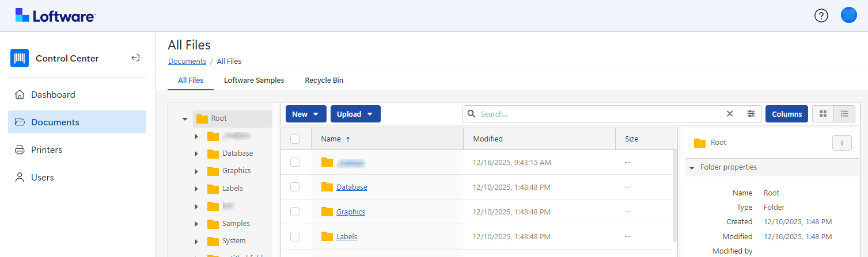Viewport: 868px width, 257px height.
Task: Click the Columns button
Action: point(786,114)
